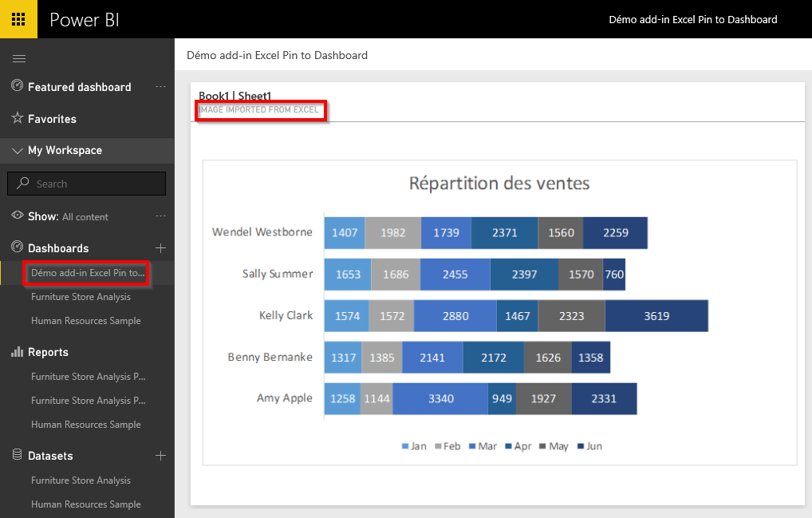Select Human Resources Sample dataset
The width and height of the screenshot is (812, 518).
pos(85,504)
